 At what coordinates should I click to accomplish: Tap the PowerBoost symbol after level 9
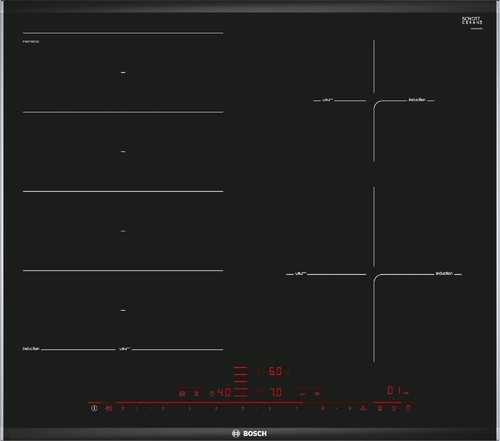363,408
